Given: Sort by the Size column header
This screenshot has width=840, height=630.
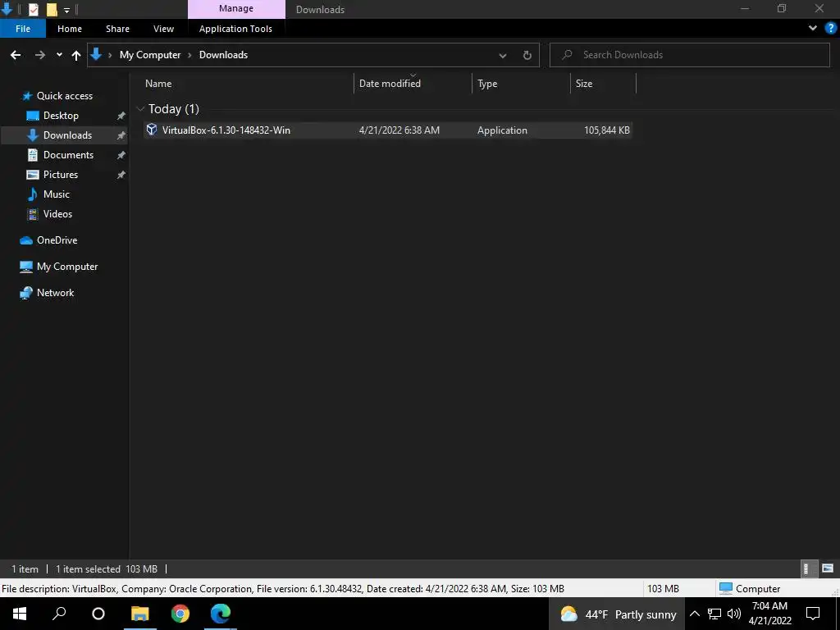Looking at the screenshot, I should 584,84.
